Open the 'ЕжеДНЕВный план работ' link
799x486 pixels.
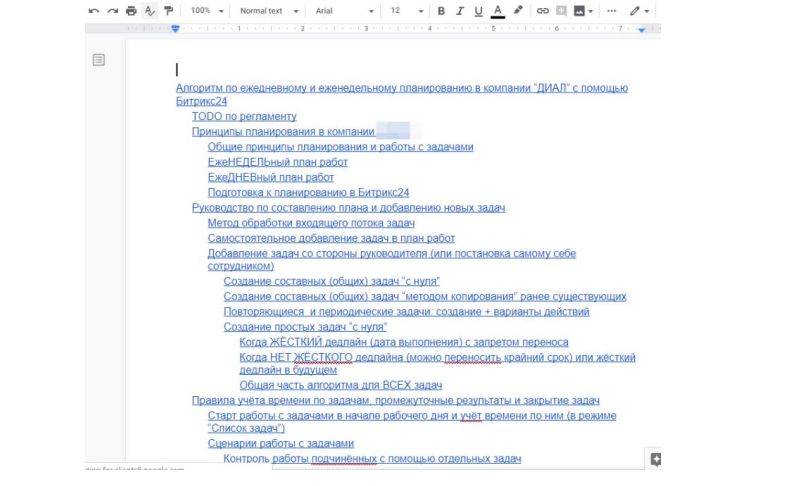(x=271, y=178)
